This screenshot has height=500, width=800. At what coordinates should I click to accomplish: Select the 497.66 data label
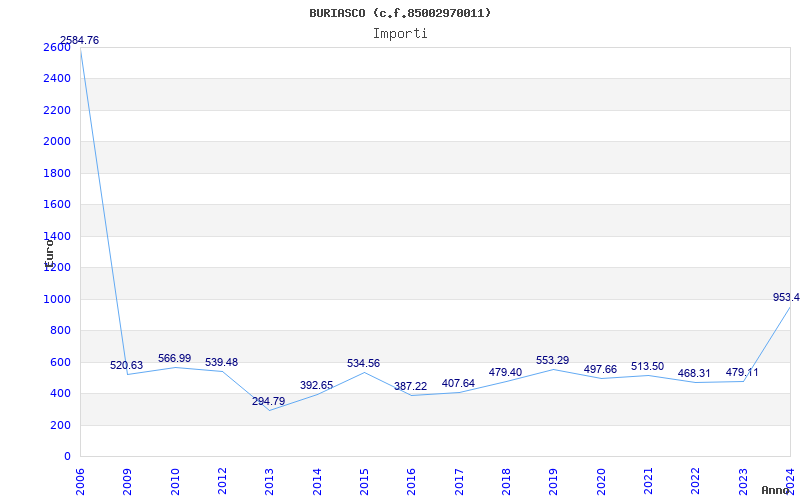600,369
